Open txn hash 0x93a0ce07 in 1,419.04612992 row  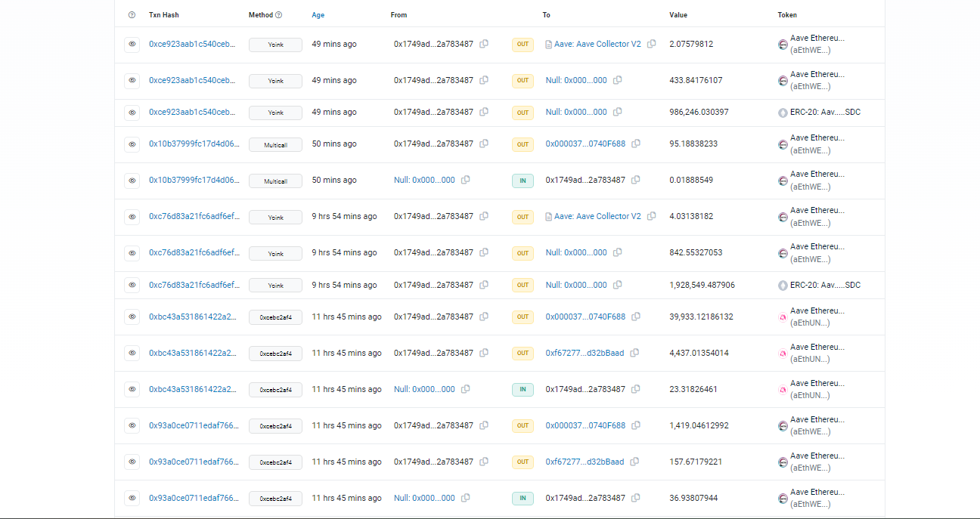click(x=194, y=425)
